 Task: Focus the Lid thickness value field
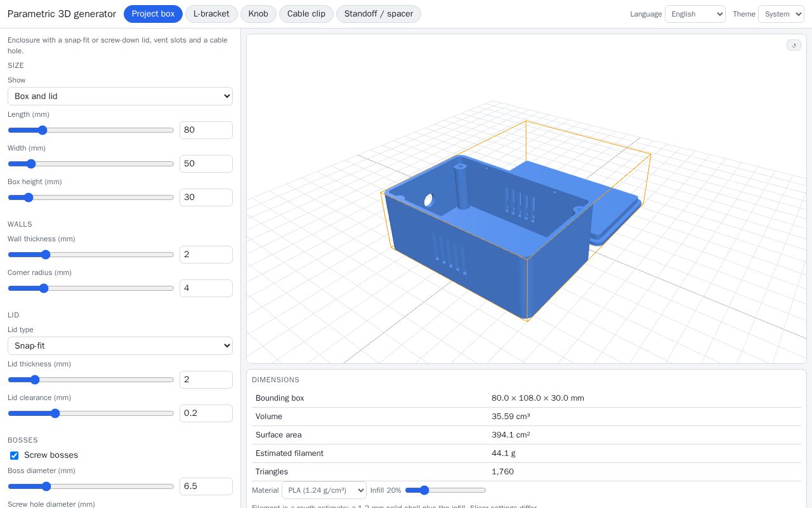tap(206, 380)
